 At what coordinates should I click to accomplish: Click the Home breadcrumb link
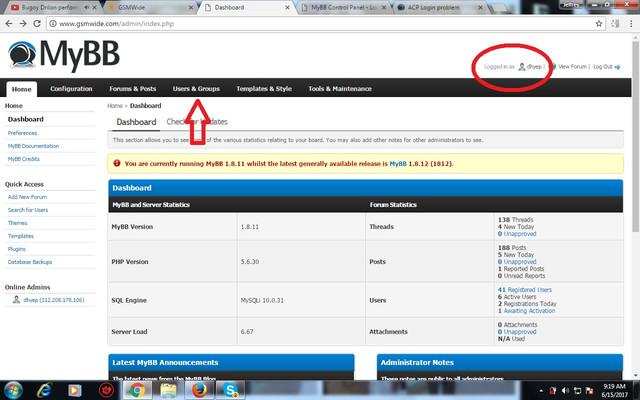pos(115,106)
